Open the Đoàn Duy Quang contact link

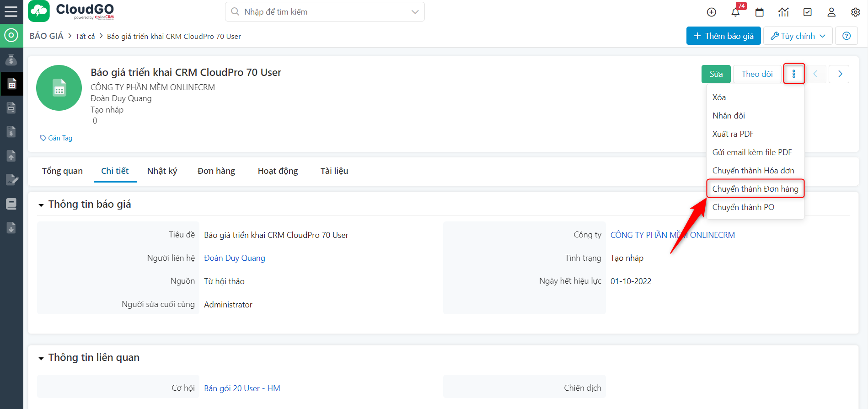(234, 258)
